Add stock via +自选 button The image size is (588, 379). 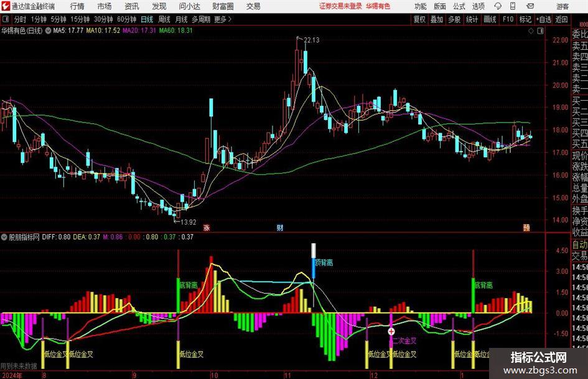543,19
